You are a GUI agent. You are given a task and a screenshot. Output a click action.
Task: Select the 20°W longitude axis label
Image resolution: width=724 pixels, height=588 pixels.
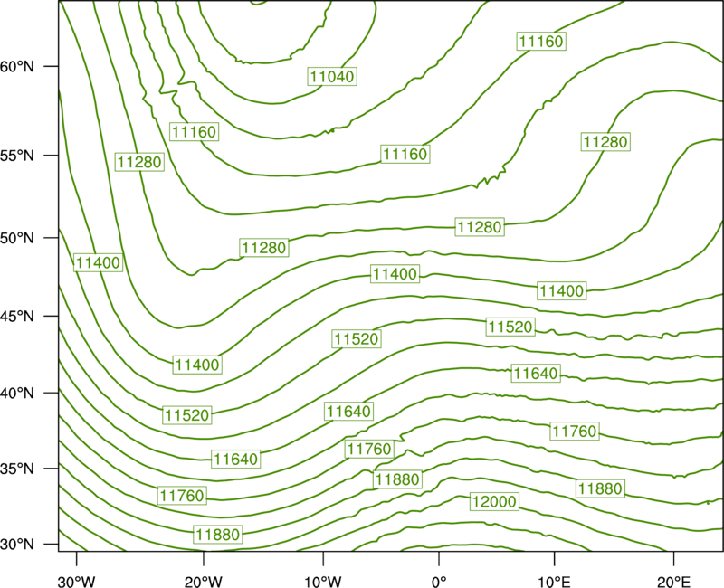204,581
